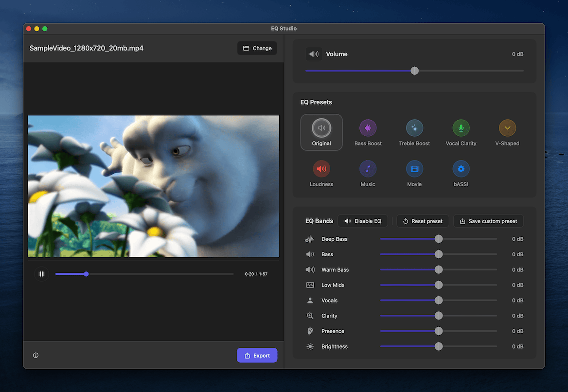Pause the video playback
This screenshot has height=392, width=568.
(x=42, y=274)
